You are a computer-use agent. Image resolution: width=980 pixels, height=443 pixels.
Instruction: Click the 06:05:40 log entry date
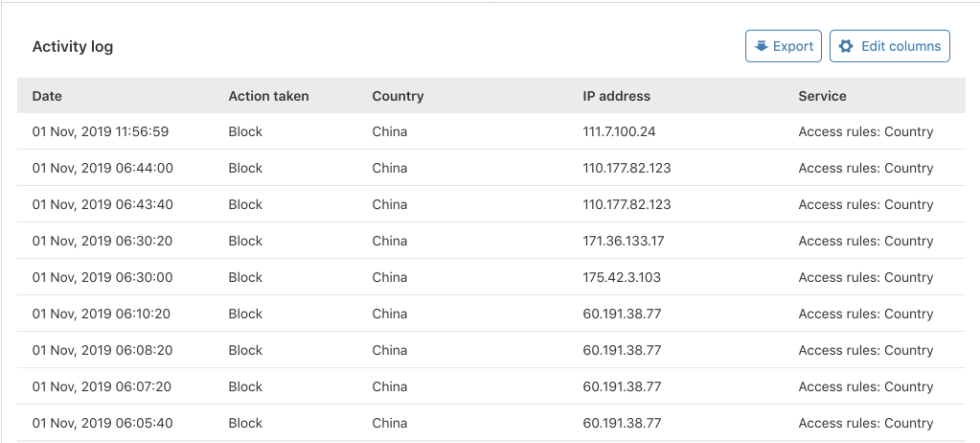tap(103, 423)
